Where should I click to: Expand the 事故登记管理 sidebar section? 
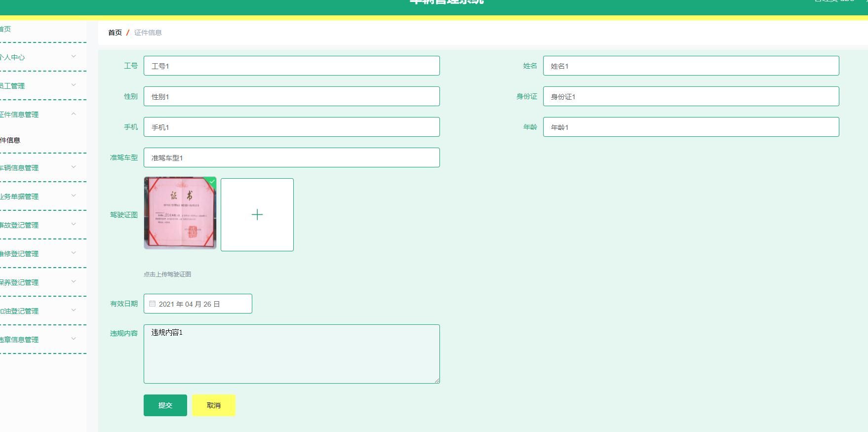click(x=39, y=225)
